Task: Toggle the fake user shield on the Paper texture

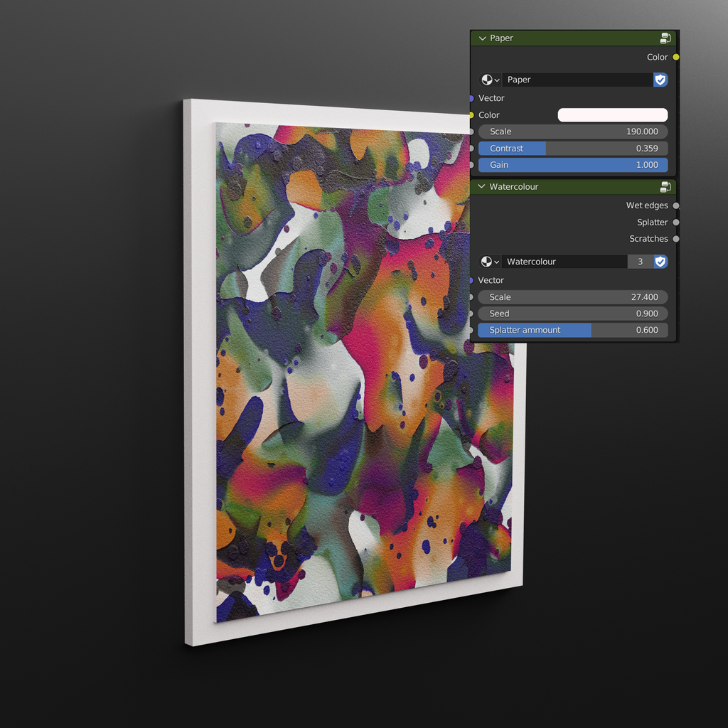Action: pos(660,80)
